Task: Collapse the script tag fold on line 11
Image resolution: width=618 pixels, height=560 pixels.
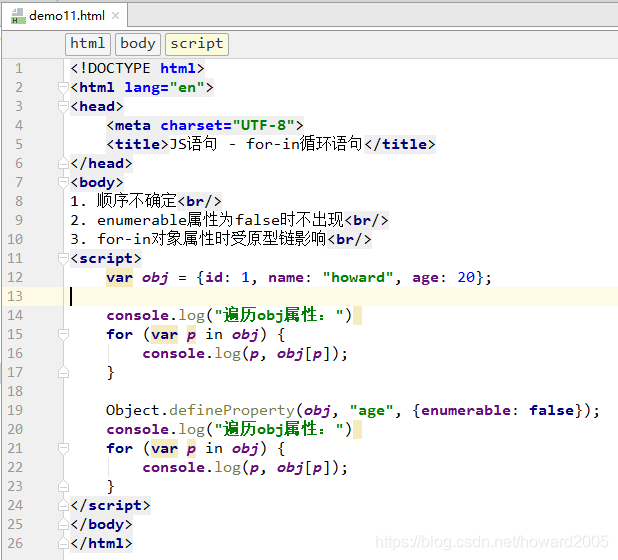Action: point(63,258)
